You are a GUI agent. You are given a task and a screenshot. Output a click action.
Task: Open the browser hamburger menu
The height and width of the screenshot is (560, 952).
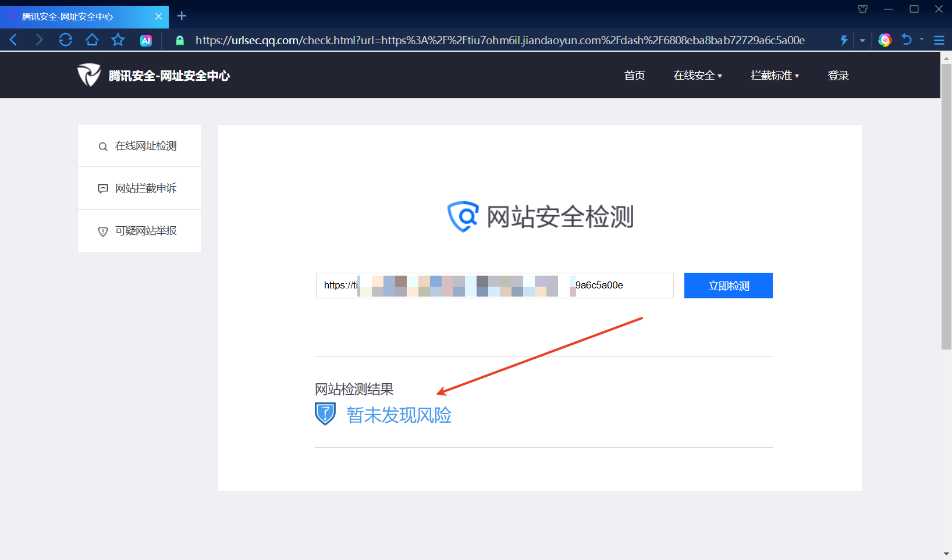(939, 40)
